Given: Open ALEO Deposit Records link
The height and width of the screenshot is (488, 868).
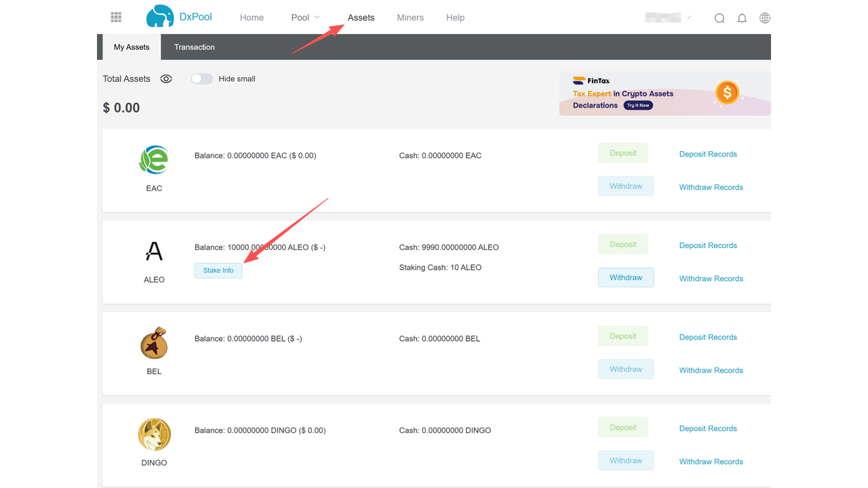Looking at the screenshot, I should click(708, 245).
